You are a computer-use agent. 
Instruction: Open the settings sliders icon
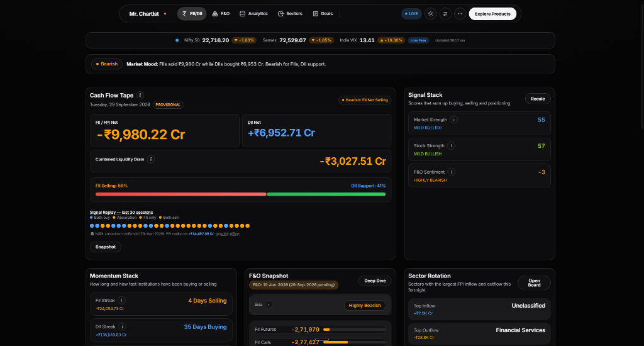(445, 14)
